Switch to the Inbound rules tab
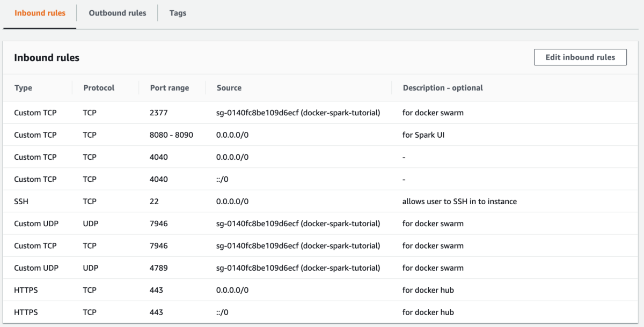The image size is (644, 327). click(x=40, y=13)
